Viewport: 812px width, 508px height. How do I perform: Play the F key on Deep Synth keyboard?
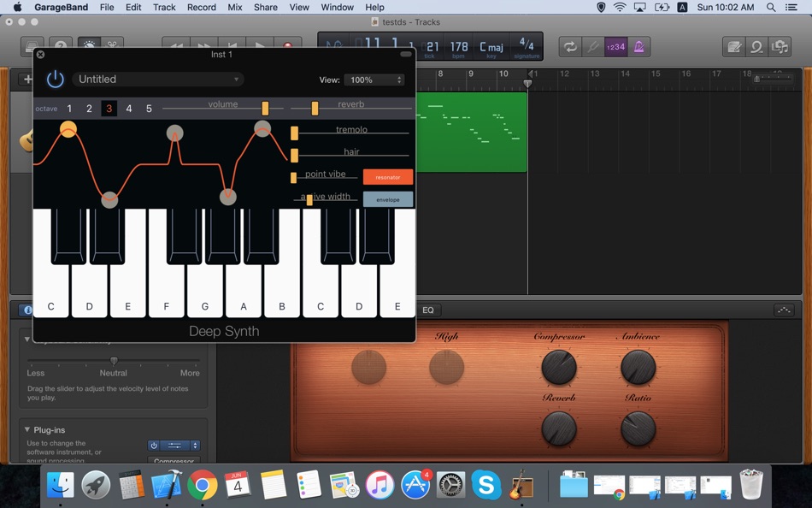pyautogui.click(x=166, y=290)
